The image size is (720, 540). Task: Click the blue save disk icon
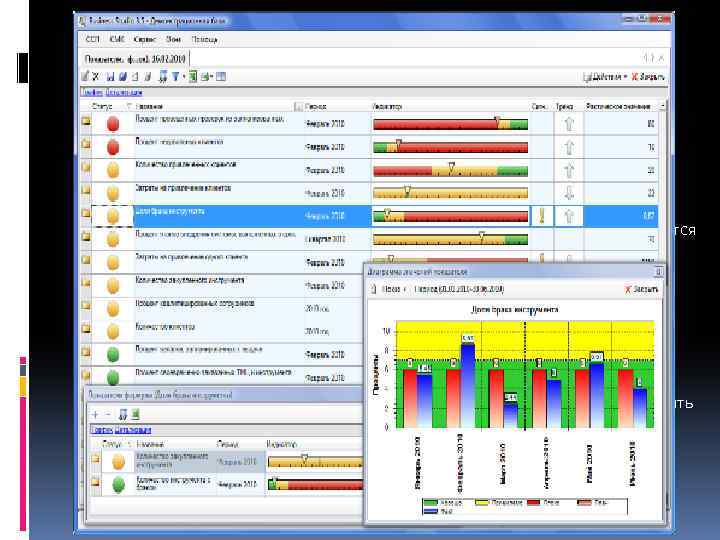click(x=110, y=77)
